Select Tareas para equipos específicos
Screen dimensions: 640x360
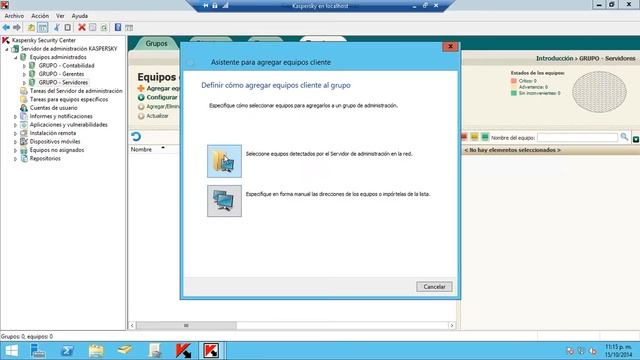pos(69,99)
